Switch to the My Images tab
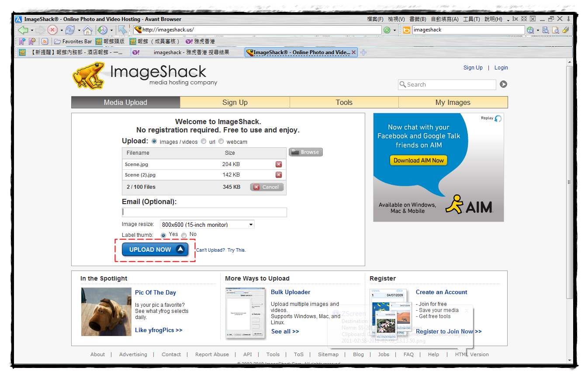This screenshot has width=588, height=378. pos(453,102)
